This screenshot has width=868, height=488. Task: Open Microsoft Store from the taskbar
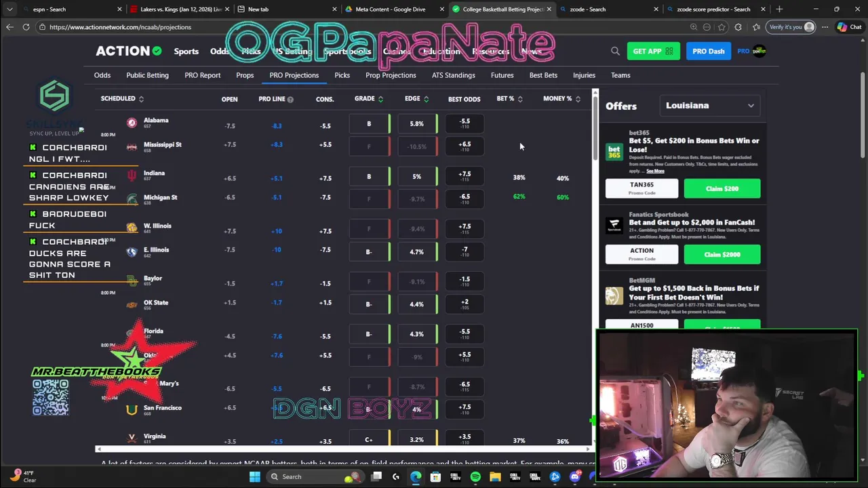pos(435,476)
